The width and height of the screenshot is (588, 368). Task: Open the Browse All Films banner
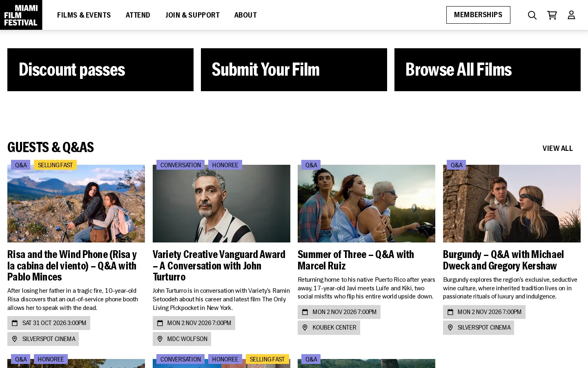tap(488, 70)
